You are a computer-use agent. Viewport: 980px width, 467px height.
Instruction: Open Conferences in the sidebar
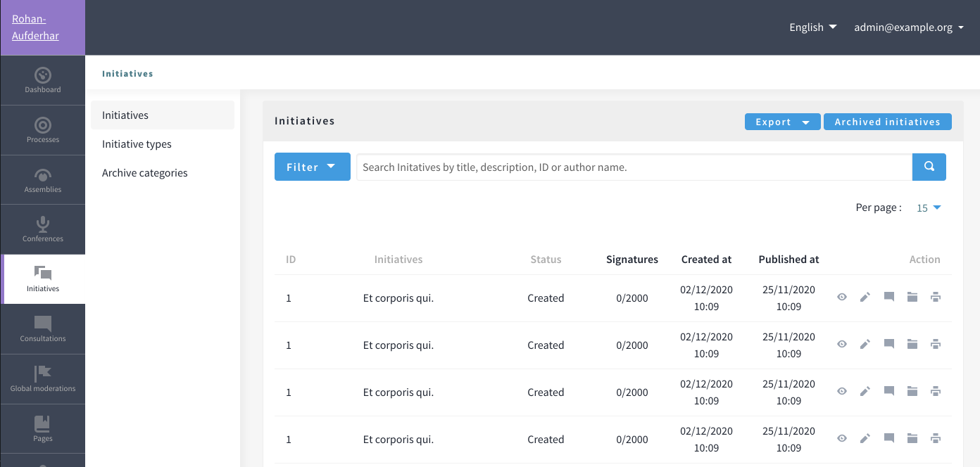[42, 229]
